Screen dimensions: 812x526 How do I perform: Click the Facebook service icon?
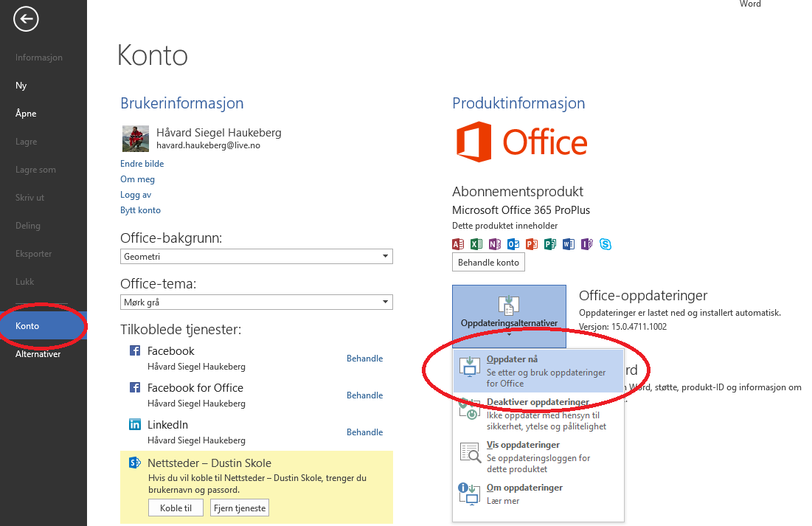point(135,351)
